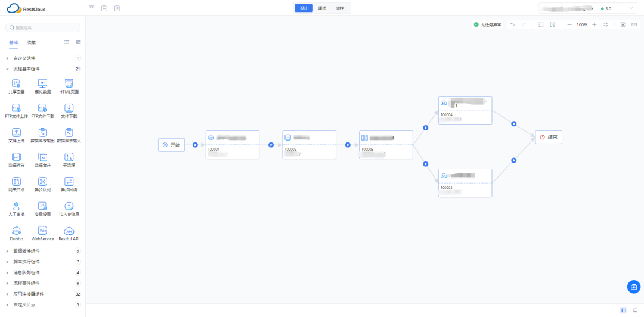The width and height of the screenshot is (644, 317).
Task: Select the Dubbo component icon
Action: point(16,231)
